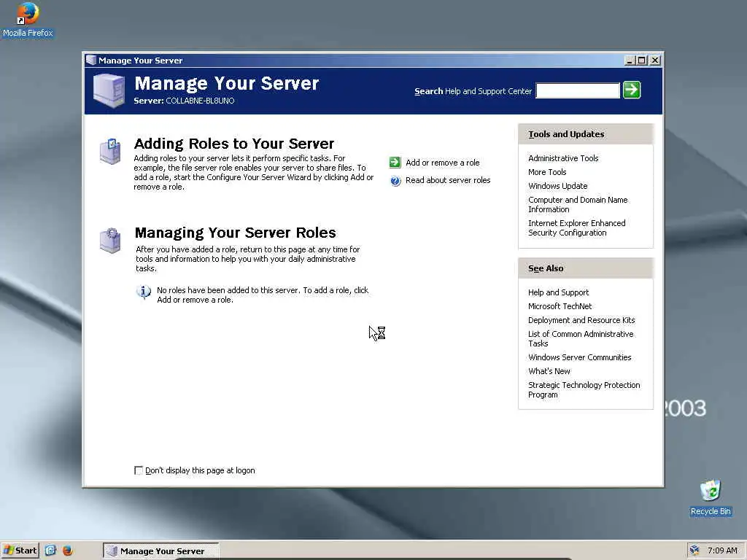Open Microsoft TechNet link
Screen dimensions: 747x560
pos(560,306)
